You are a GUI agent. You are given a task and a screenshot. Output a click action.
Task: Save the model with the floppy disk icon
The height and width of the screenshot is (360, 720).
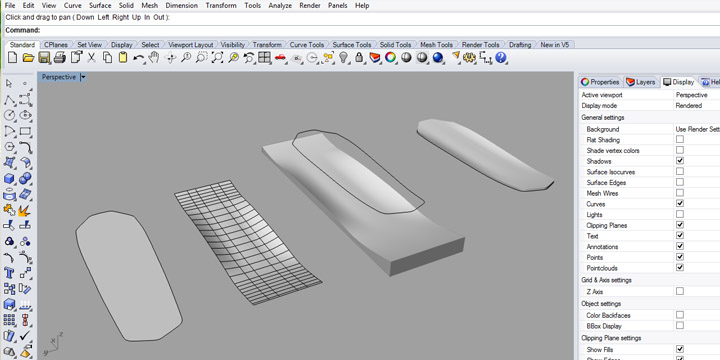tap(44, 57)
